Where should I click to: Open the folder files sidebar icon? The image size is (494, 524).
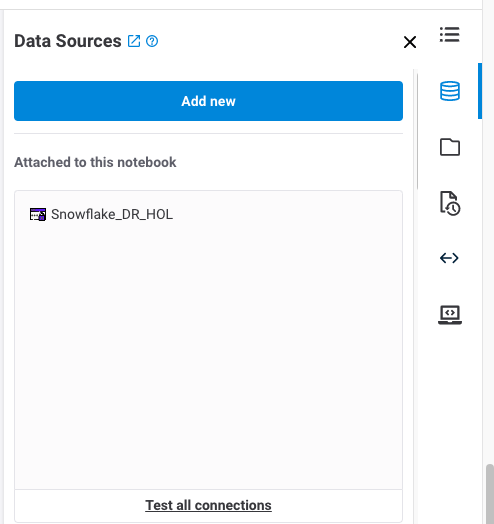pos(450,147)
